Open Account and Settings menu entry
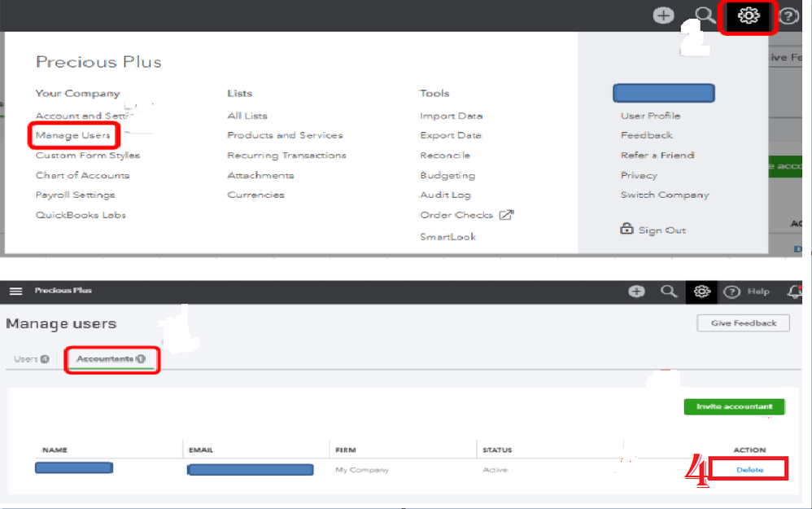The image size is (812, 509). tap(85, 116)
